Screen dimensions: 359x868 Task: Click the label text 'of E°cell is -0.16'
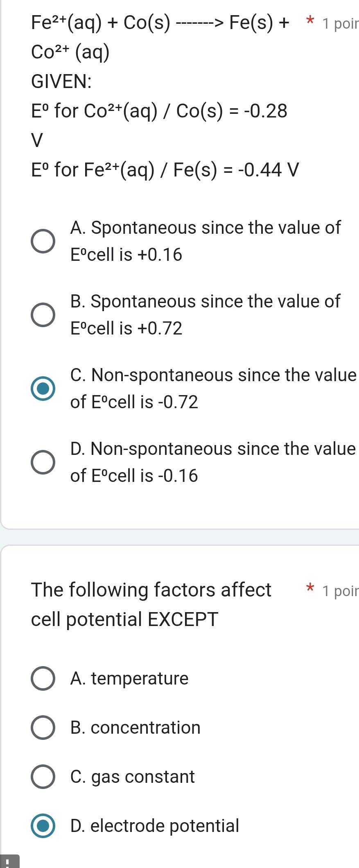coord(134,476)
